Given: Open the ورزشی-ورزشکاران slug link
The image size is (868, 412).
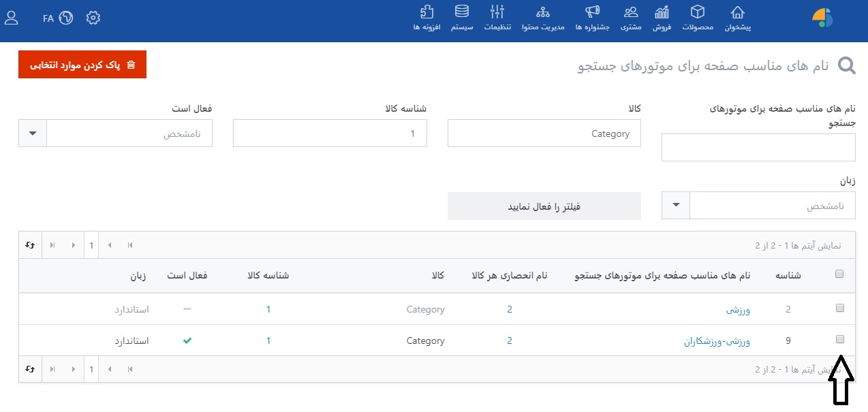Looking at the screenshot, I should (x=717, y=341).
